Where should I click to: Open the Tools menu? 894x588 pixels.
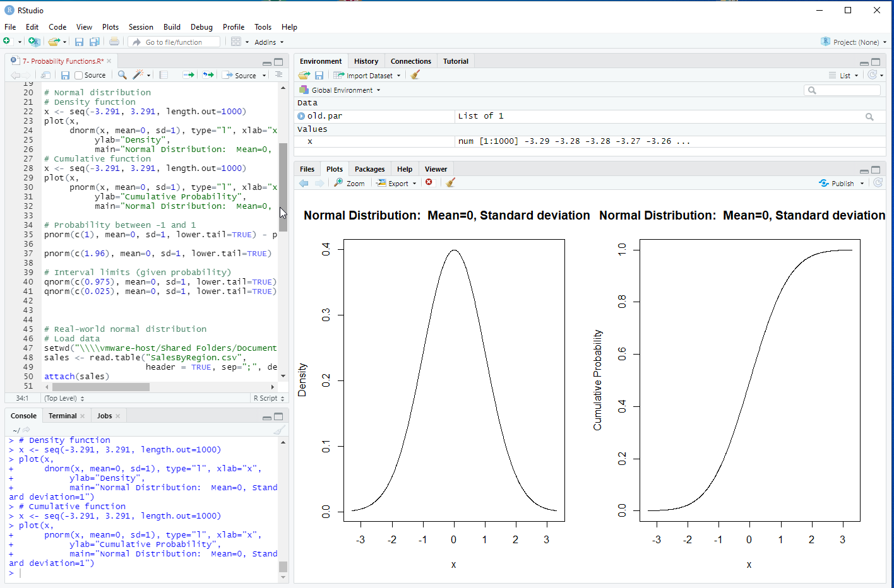(x=263, y=27)
